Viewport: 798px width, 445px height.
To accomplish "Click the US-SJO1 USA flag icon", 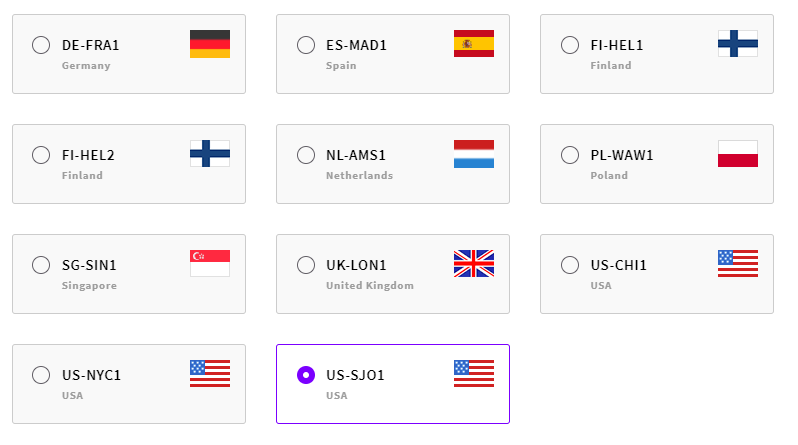I will (x=474, y=374).
